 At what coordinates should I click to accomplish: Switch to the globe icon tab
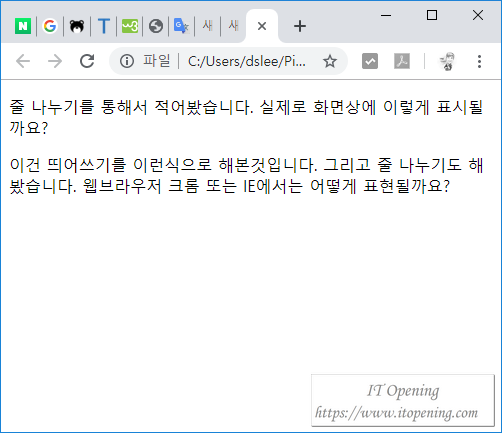click(x=156, y=26)
